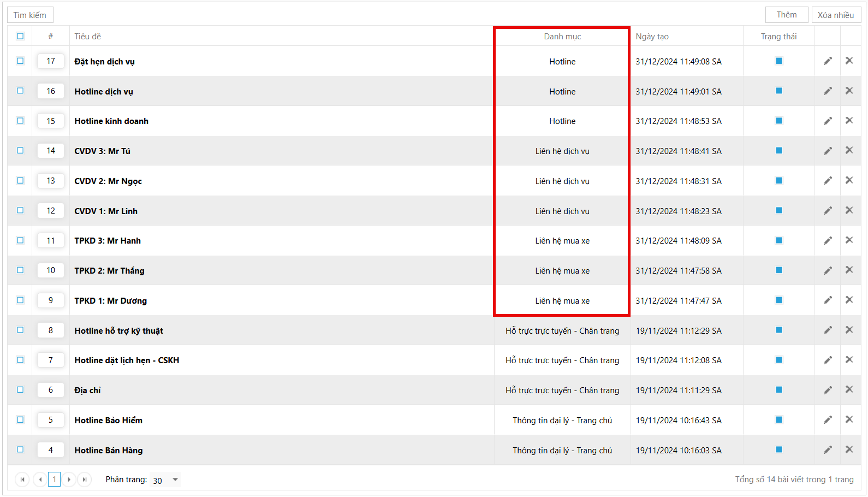868x497 pixels.
Task: Sort by 'Tiêu đề' column header
Action: point(88,37)
